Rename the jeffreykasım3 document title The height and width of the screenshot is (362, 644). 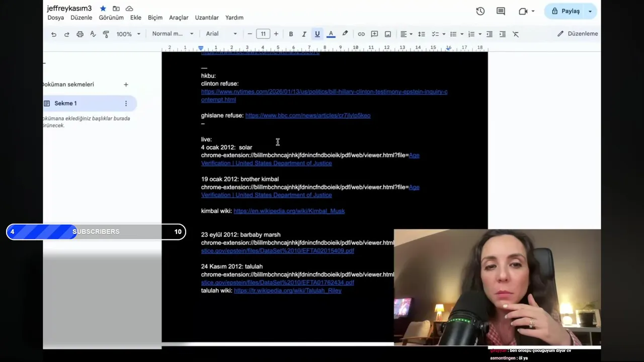69,9
